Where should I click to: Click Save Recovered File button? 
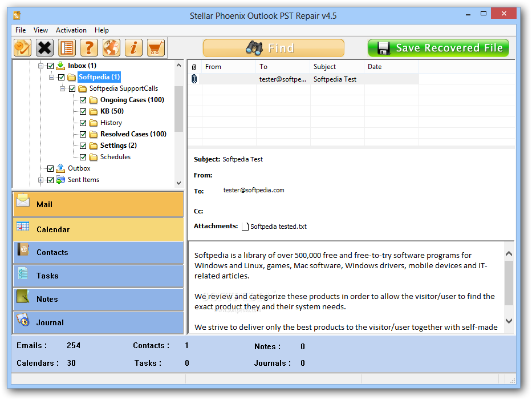coord(438,48)
